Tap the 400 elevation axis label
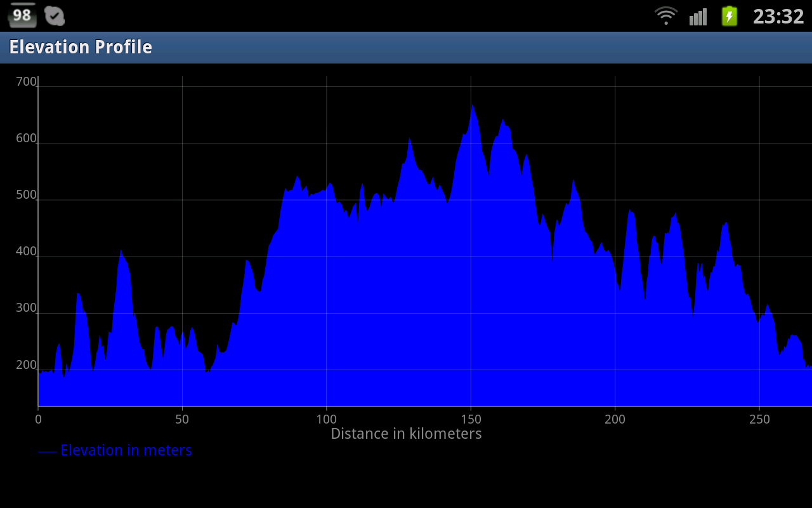This screenshot has height=508, width=812. [x=26, y=251]
